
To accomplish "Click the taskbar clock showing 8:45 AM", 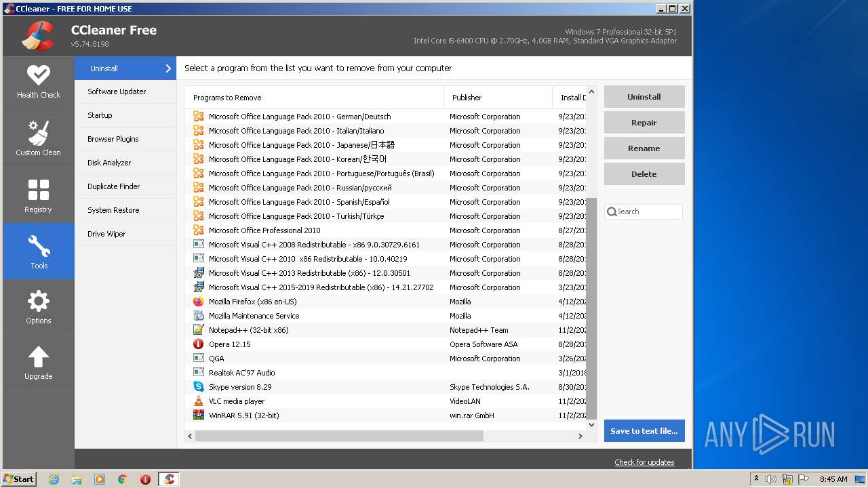I will click(x=833, y=479).
